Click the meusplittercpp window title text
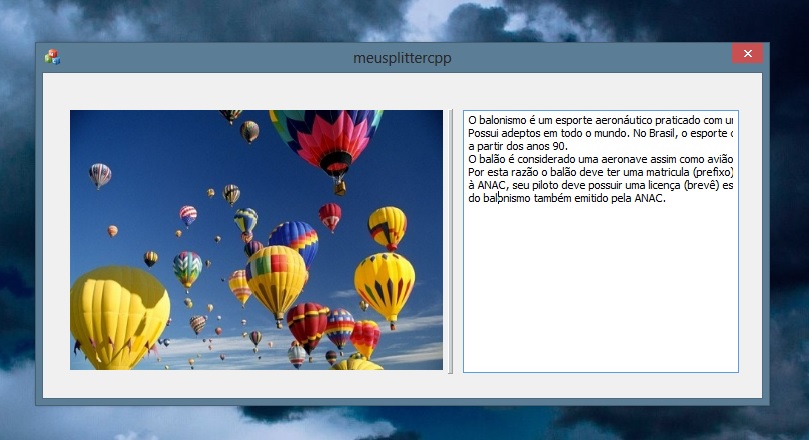809x440 pixels. (x=402, y=58)
